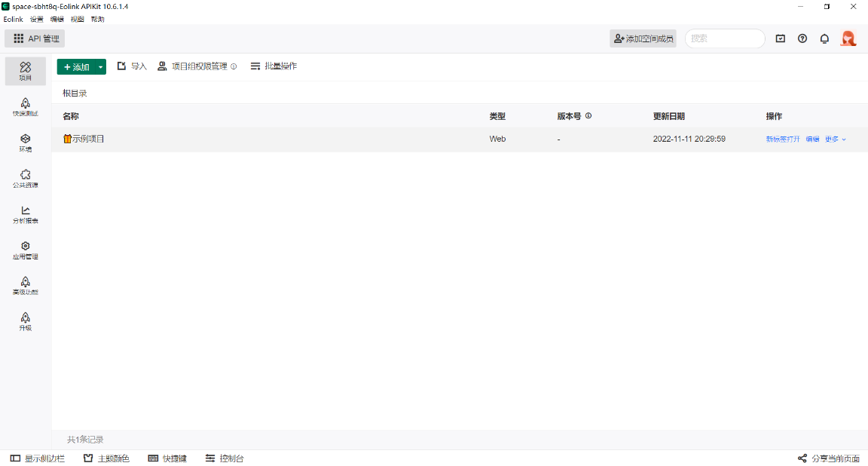Open 快捷键 keyboard shortcuts
Image resolution: width=868 pixels, height=466 pixels.
[168, 458]
